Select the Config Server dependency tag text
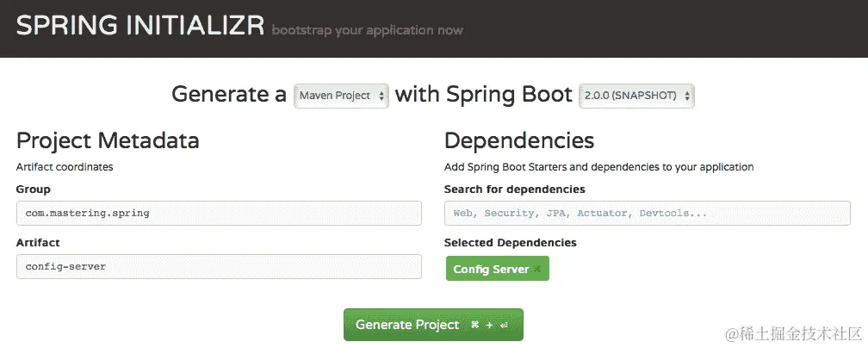868x348 pixels. [491, 270]
